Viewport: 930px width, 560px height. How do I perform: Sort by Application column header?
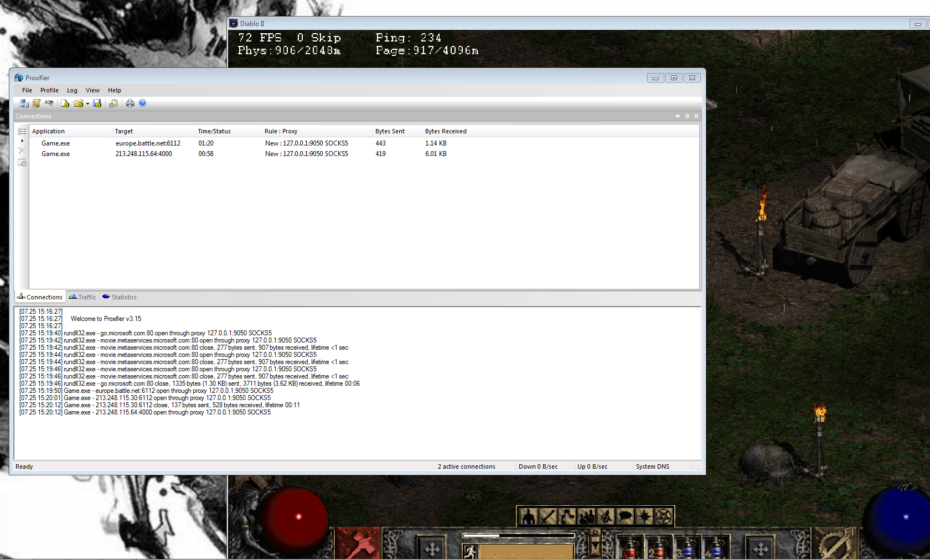tap(71, 131)
